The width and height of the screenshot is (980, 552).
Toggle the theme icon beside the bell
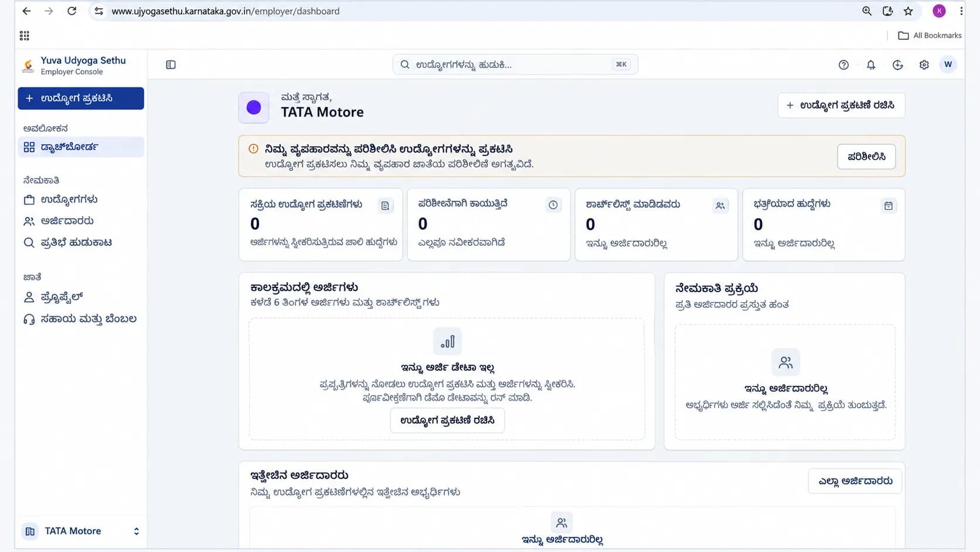[897, 65]
